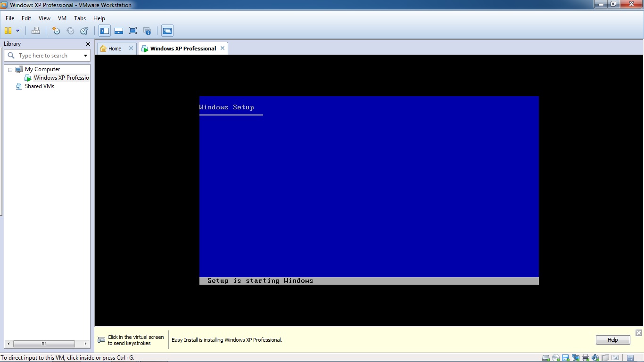Screen dimensions: 644x362
Task: Click the network adapter status icon
Action: click(x=575, y=358)
